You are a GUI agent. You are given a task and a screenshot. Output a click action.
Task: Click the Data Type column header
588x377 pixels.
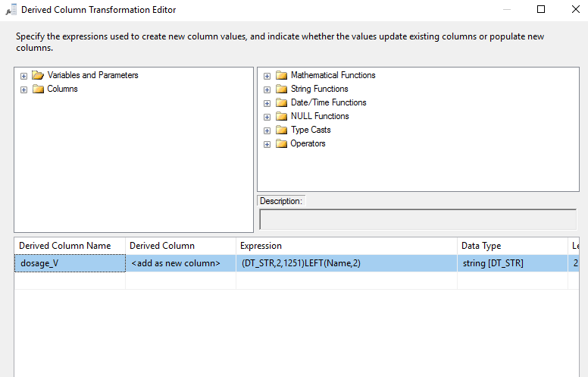click(x=512, y=246)
